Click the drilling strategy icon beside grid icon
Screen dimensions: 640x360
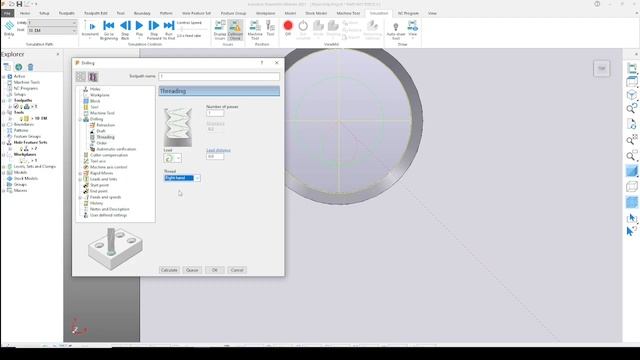[93, 76]
